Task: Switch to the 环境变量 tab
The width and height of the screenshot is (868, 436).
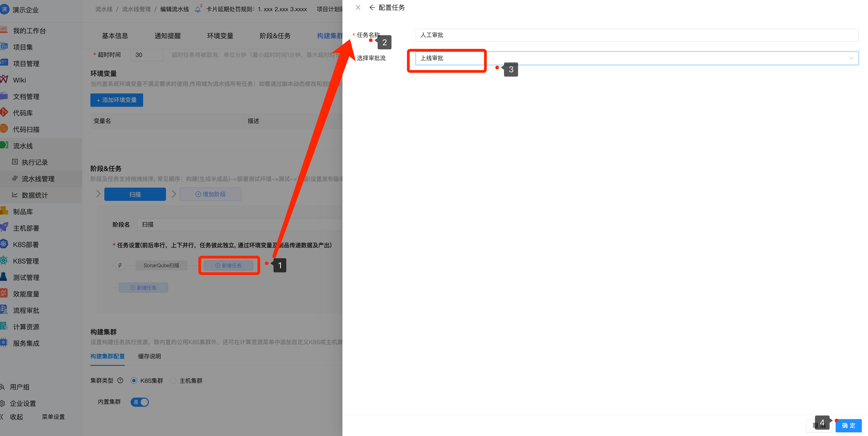Action: tap(220, 36)
